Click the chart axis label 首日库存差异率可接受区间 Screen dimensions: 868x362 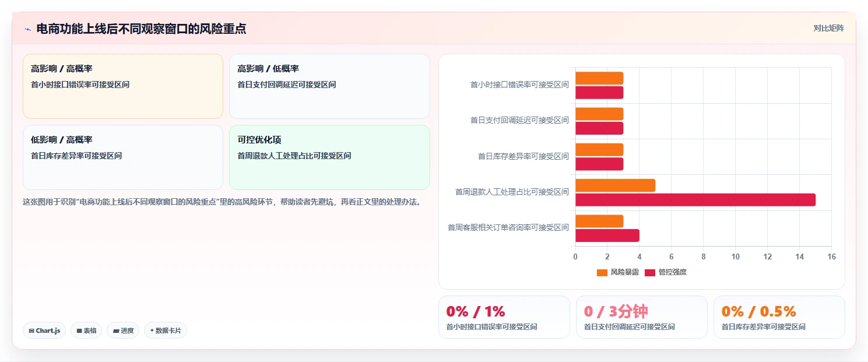point(523,156)
